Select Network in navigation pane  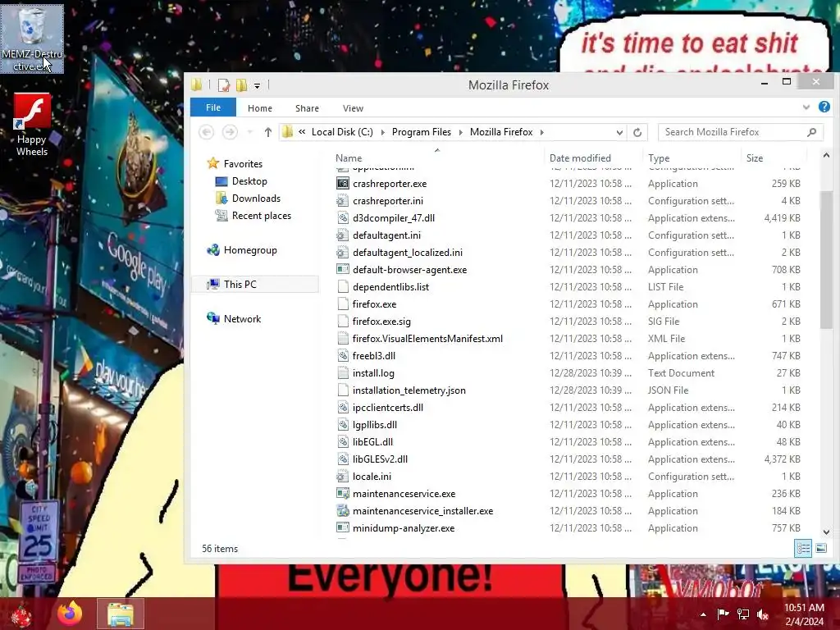(x=242, y=319)
